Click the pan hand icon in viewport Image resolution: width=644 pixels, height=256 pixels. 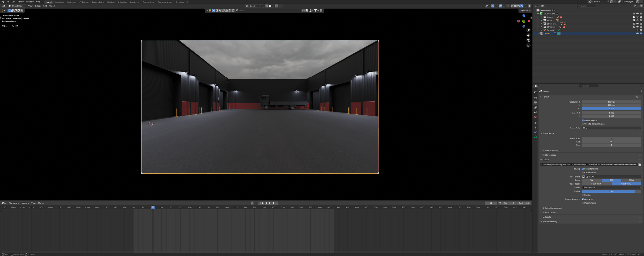point(528,35)
